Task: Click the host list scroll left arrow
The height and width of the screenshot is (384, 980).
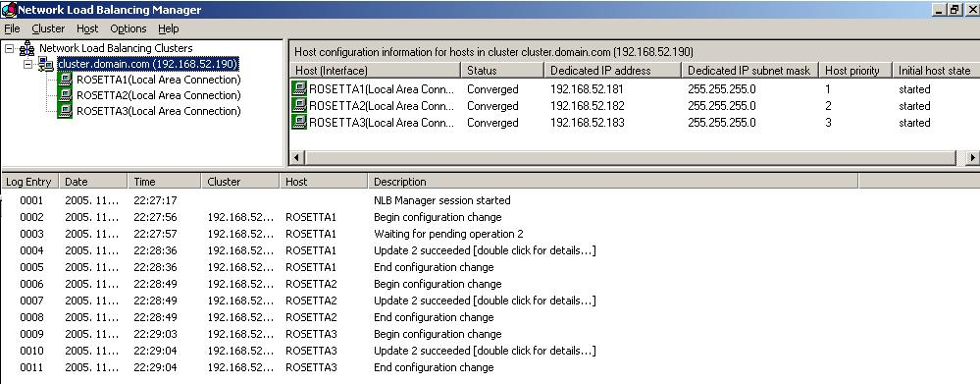Action: [x=297, y=158]
